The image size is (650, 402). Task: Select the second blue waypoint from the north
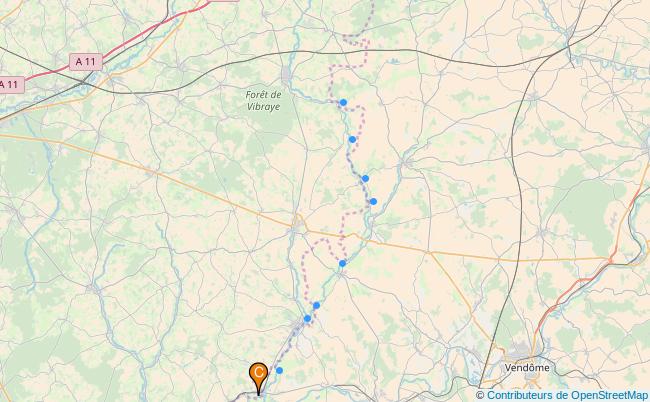(x=352, y=139)
